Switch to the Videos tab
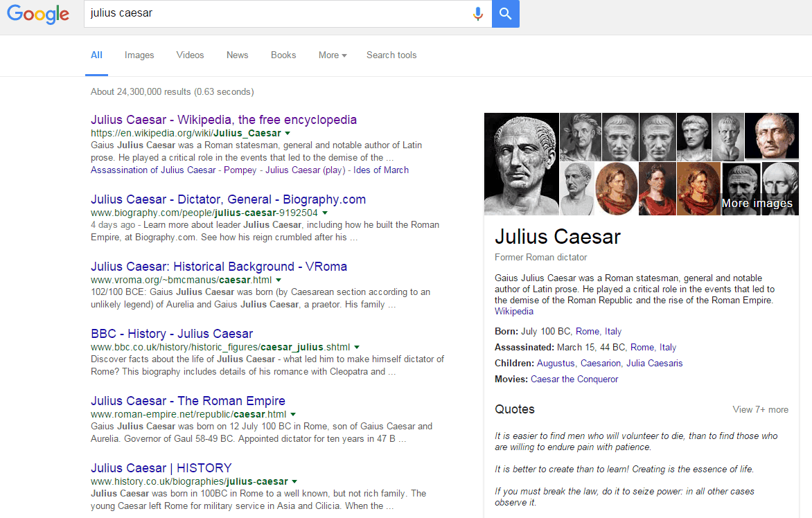 click(190, 55)
